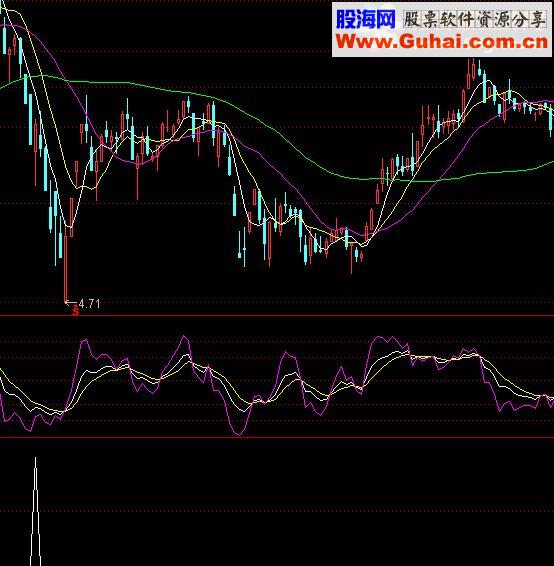The width and height of the screenshot is (554, 566).
Task: Click the red divider line under the price chart
Action: (277, 315)
